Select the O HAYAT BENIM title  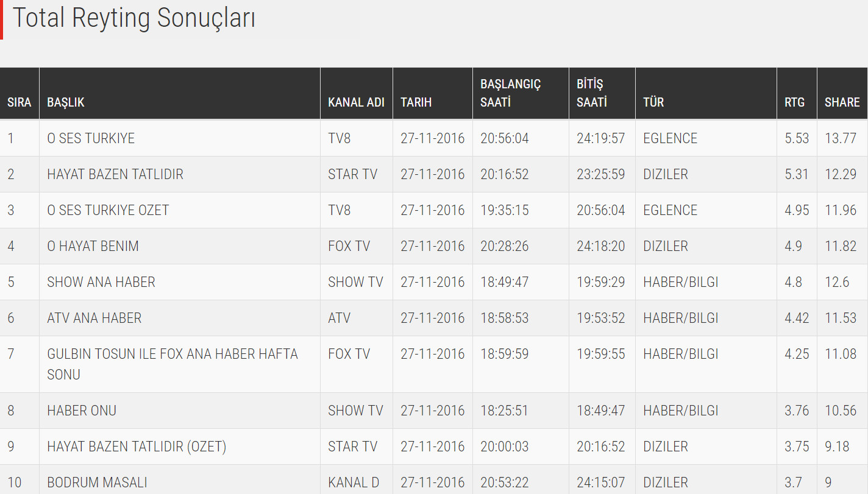(x=93, y=246)
